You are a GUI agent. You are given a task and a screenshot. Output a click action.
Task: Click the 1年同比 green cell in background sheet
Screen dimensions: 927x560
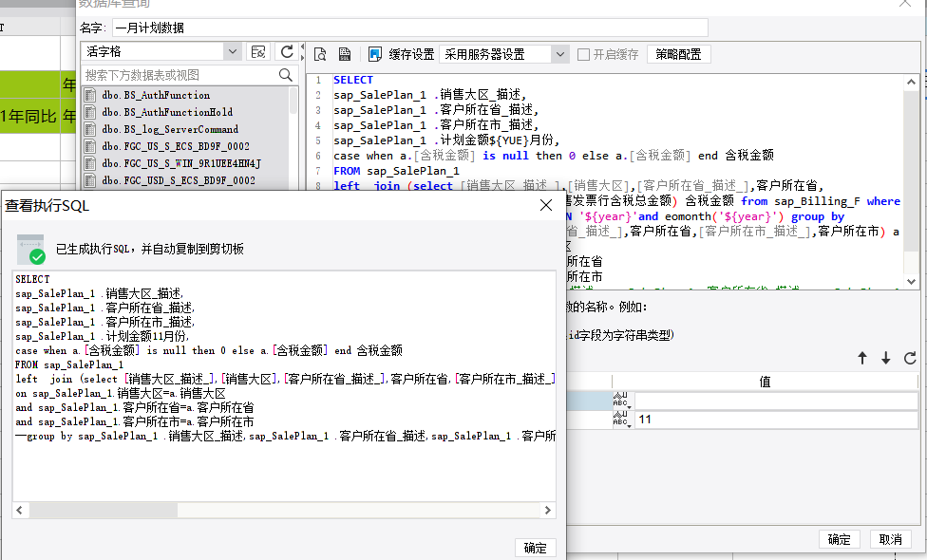click(x=29, y=117)
